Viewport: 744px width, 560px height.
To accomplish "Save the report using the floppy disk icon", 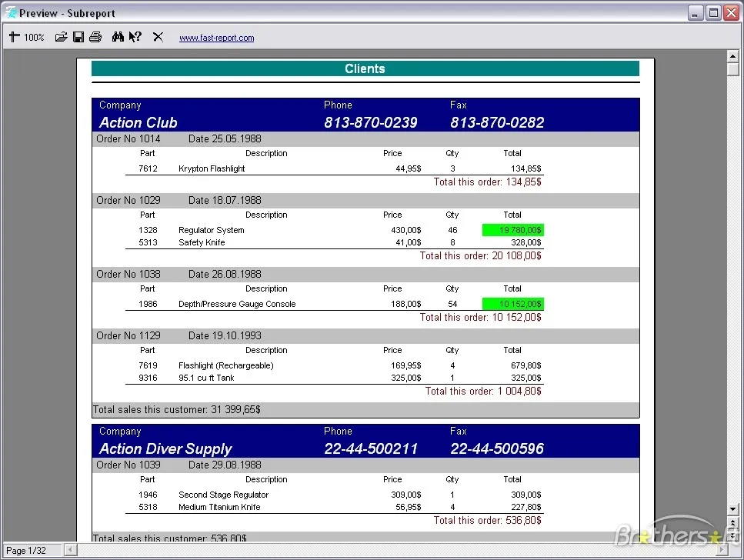I will tap(78, 37).
